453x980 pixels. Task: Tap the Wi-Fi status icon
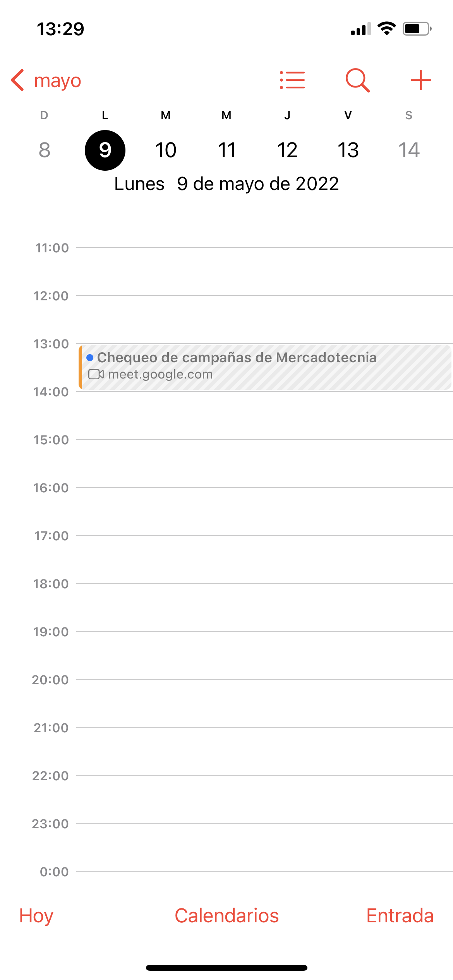(x=386, y=29)
